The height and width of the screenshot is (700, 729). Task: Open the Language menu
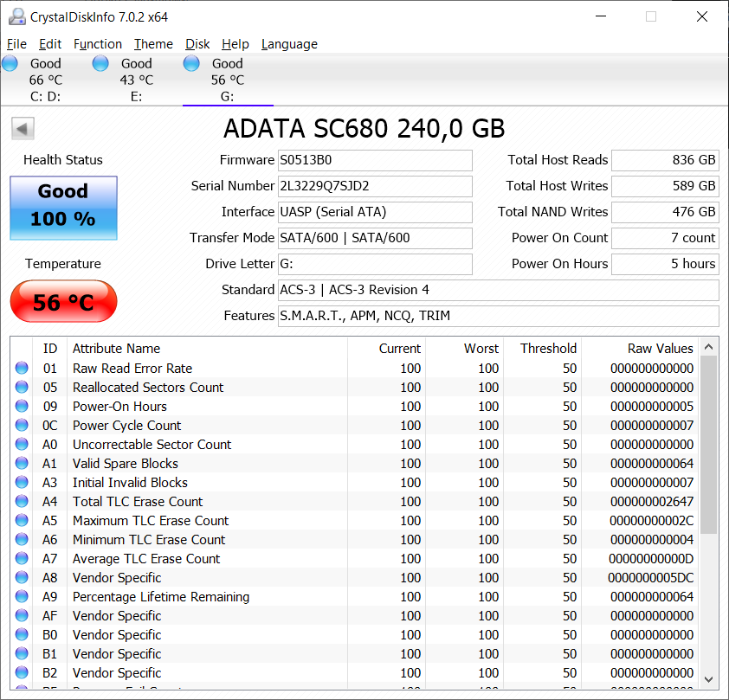(289, 44)
